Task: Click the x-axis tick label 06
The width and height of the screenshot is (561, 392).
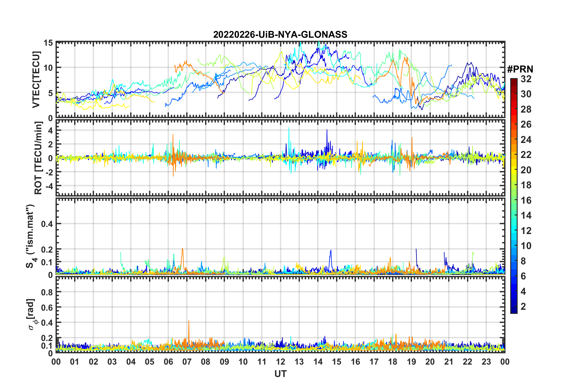Action: [x=168, y=362]
